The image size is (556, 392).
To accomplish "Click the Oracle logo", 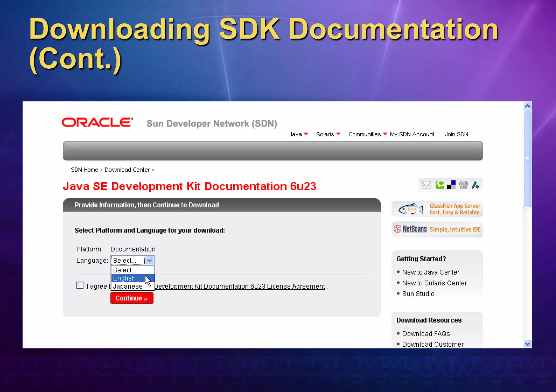I will (97, 122).
